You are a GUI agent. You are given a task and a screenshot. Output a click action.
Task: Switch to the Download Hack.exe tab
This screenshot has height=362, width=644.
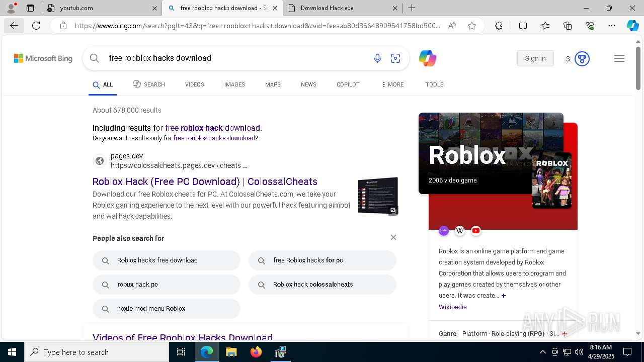click(343, 8)
